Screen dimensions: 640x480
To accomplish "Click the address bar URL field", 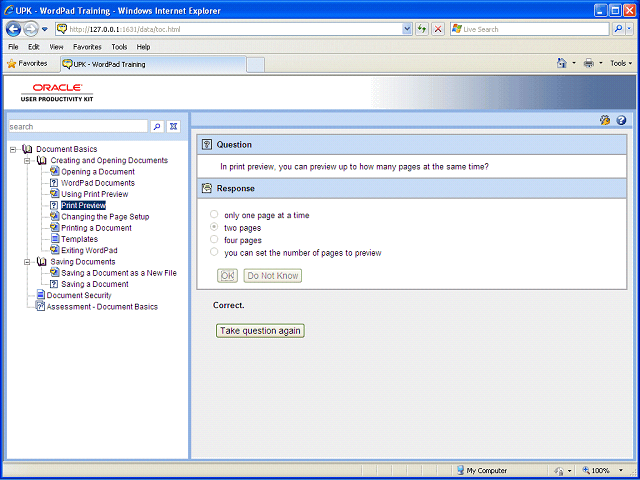I will coord(235,29).
